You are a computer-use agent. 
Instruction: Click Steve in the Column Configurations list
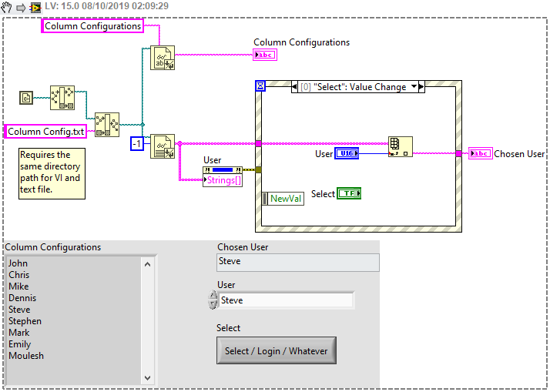pyautogui.click(x=19, y=310)
